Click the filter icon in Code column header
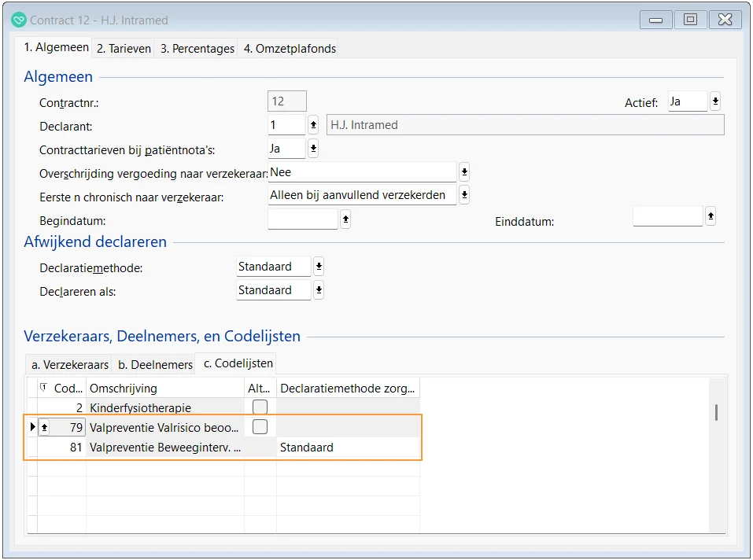 coord(44,388)
